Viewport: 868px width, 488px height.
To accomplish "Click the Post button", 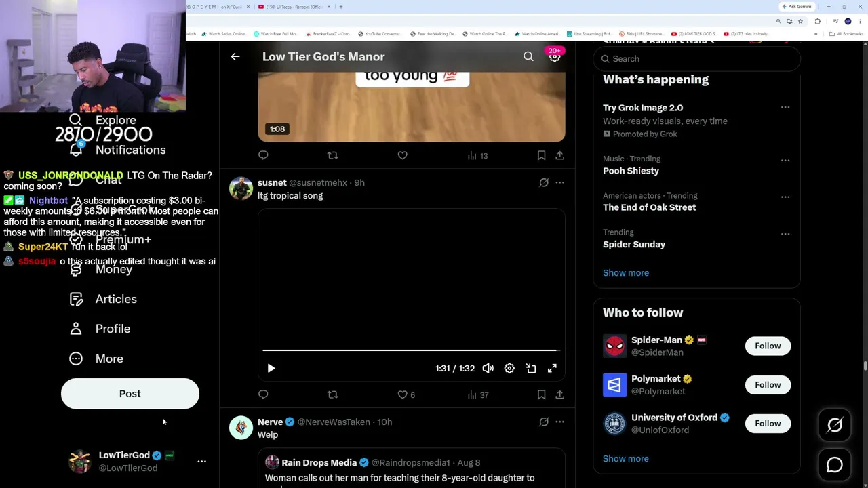I will (130, 394).
